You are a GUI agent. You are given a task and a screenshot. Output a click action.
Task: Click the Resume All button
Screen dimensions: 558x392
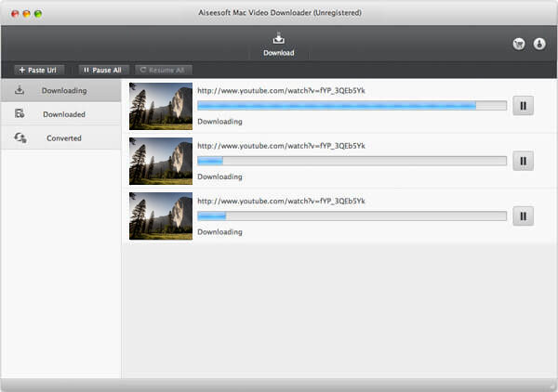[164, 70]
